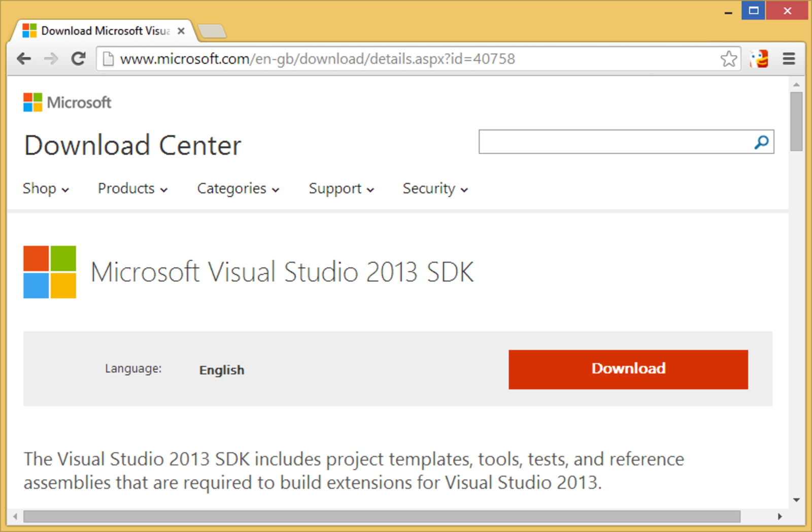Expand the Shop dropdown menu
Screen dimensions: 812x532
(46, 189)
